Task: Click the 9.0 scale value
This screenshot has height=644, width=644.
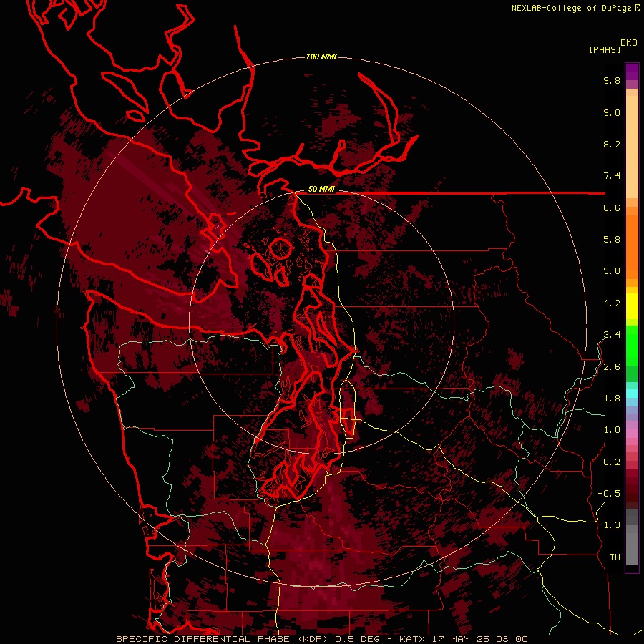Action: pyautogui.click(x=612, y=112)
